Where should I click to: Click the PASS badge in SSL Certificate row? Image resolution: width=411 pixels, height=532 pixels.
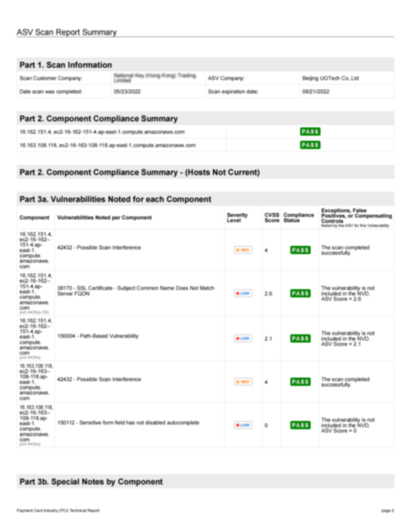(x=300, y=293)
